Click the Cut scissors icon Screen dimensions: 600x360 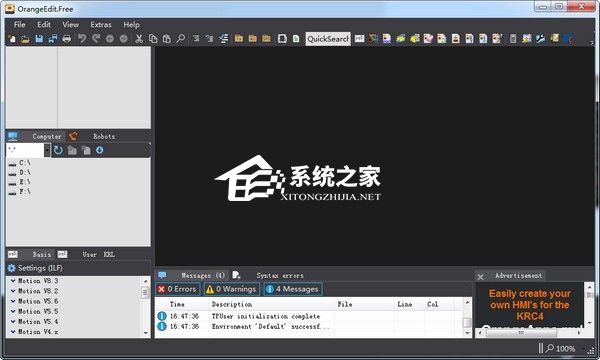pyautogui.click(x=139, y=39)
